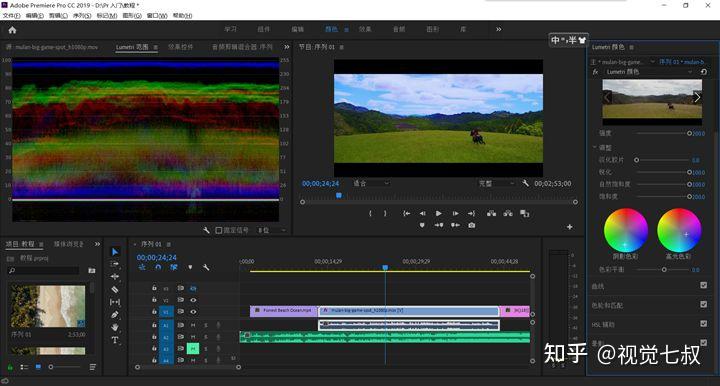Select the Forest Beach Ocean clip in timeline
This screenshot has height=386, width=720.
[283, 311]
